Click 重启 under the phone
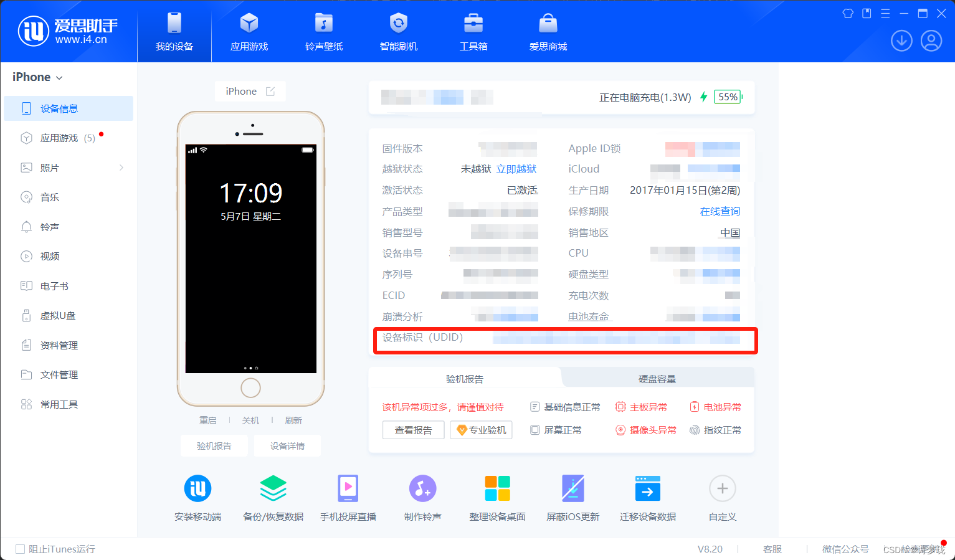This screenshot has height=560, width=955. tap(208, 420)
